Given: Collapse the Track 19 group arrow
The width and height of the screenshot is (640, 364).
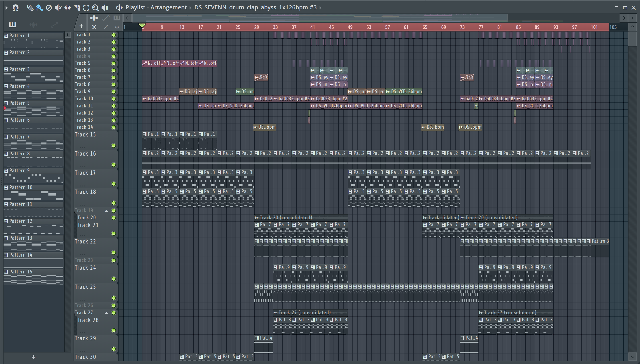Looking at the screenshot, I should coord(106,211).
